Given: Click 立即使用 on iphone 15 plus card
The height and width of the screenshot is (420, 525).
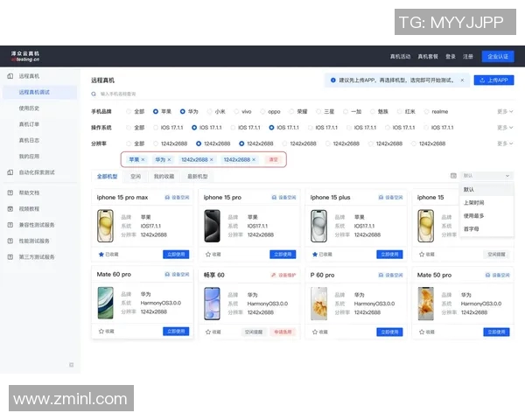Looking at the screenshot, I should click(389, 255).
